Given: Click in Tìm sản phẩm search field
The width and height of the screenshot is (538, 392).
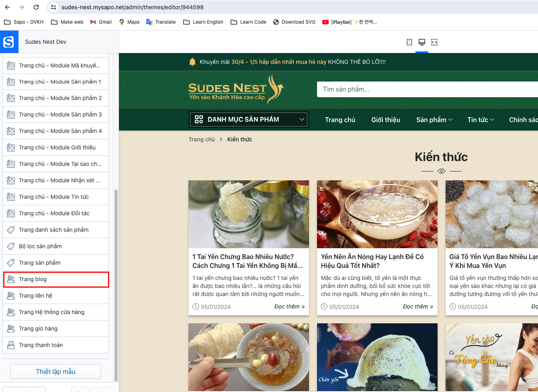Looking at the screenshot, I should pyautogui.click(x=427, y=89).
